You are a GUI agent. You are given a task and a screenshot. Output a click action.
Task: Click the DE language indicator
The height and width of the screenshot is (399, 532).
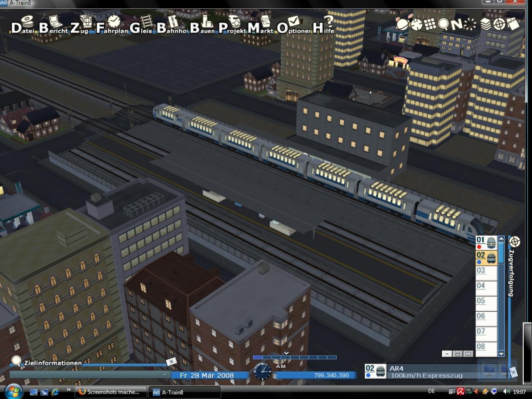coord(431,391)
